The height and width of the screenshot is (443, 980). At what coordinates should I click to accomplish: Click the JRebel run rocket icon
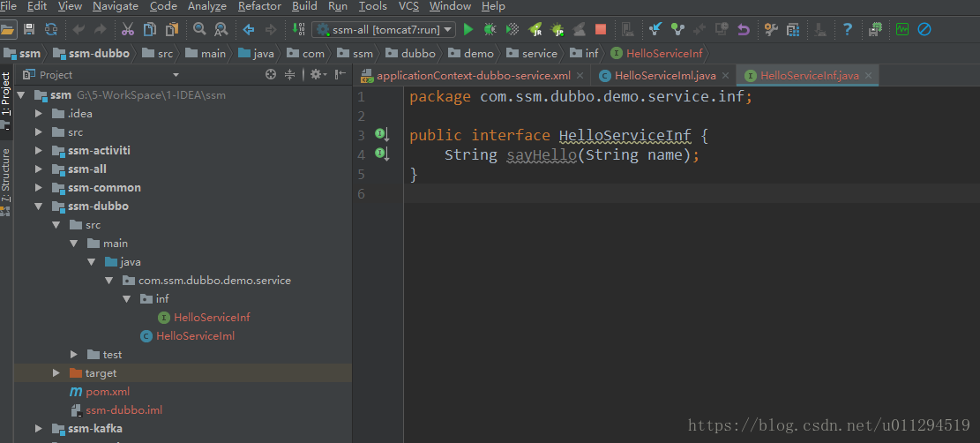(x=535, y=29)
